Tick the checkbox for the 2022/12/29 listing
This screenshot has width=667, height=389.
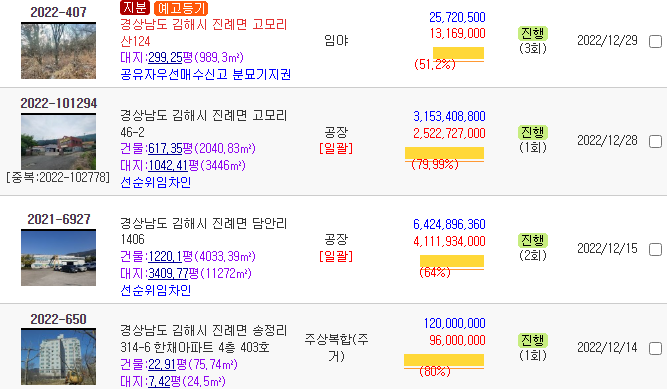[x=655, y=41]
